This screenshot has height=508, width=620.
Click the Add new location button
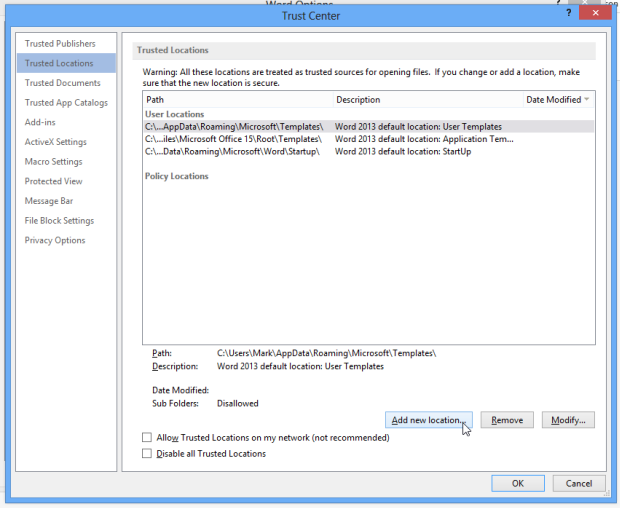click(429, 420)
